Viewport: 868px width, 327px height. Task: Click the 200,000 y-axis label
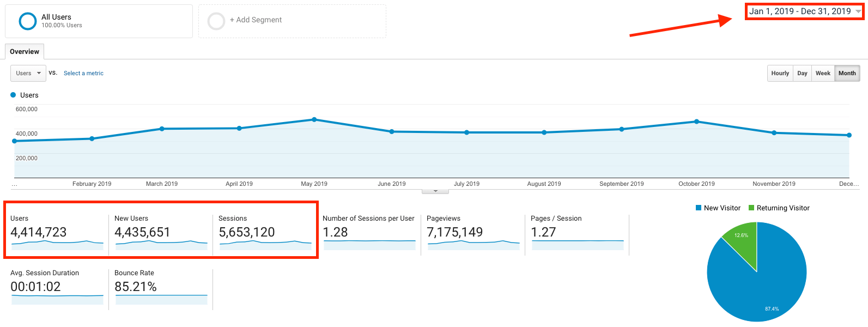(27, 158)
